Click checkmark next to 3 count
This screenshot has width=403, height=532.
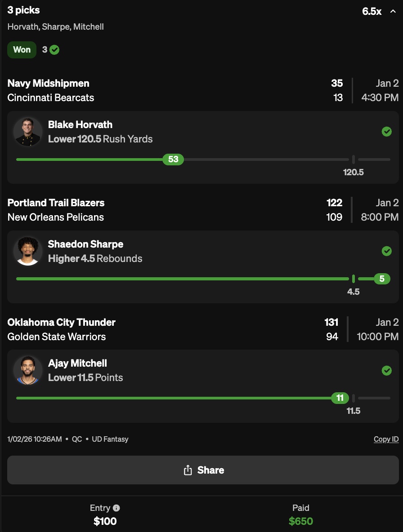point(54,50)
